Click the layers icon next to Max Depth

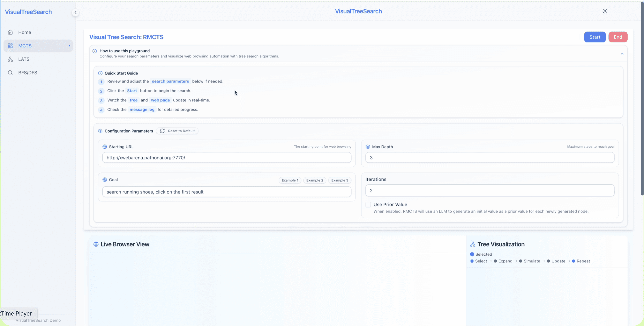pos(368,147)
